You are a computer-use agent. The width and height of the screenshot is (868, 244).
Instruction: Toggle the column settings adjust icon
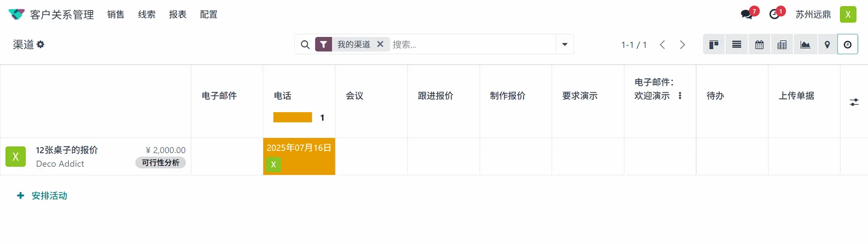[854, 103]
